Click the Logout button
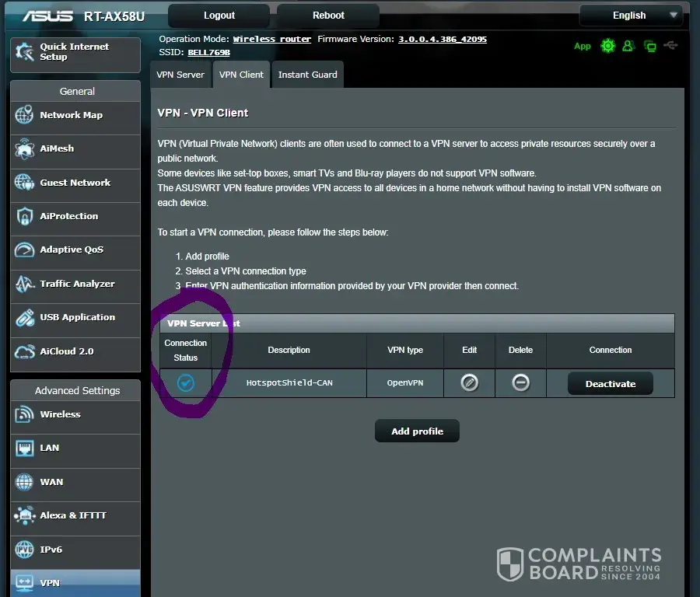Image resolution: width=700 pixels, height=597 pixels. [219, 16]
